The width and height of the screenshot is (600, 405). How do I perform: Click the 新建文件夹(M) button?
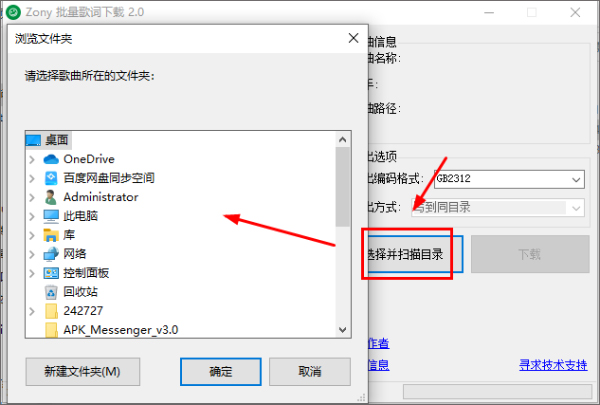(83, 372)
